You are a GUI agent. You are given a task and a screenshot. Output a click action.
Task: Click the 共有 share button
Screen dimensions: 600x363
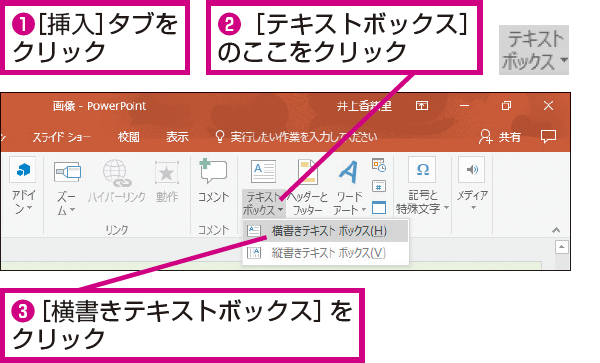click(x=499, y=137)
